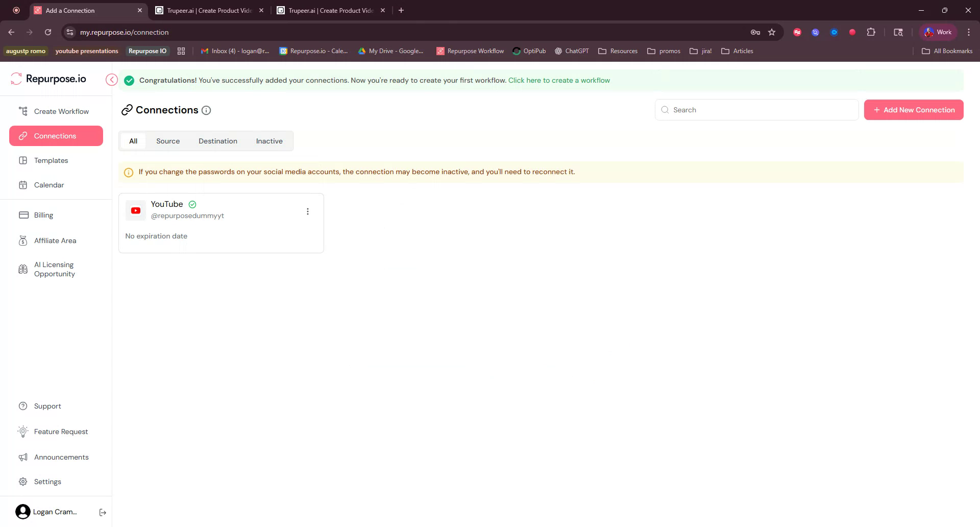980x527 pixels.
Task: Open AI Licensing Opportunity
Action: point(54,269)
